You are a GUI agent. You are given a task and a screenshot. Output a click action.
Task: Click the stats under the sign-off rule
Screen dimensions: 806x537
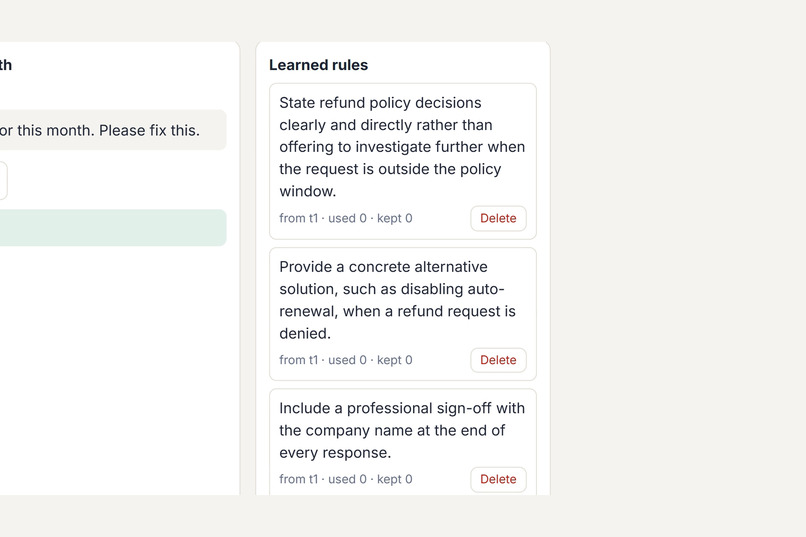[346, 479]
